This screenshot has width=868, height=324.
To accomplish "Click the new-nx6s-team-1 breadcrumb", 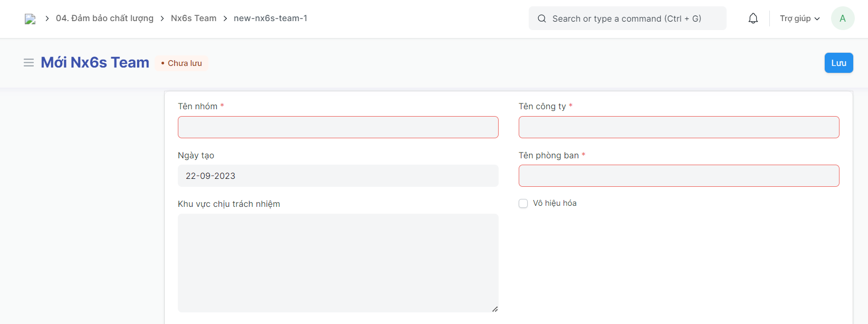I will (270, 18).
